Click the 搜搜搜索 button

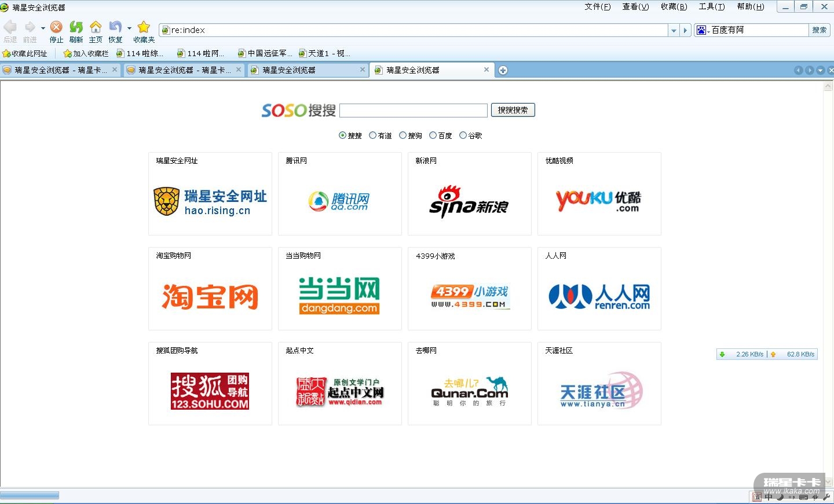coord(513,110)
